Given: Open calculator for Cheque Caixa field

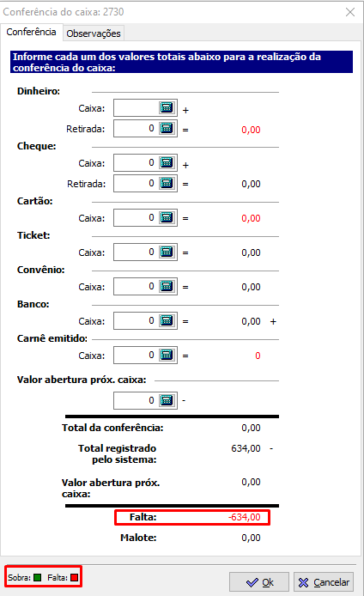Looking at the screenshot, I should coord(167,162).
